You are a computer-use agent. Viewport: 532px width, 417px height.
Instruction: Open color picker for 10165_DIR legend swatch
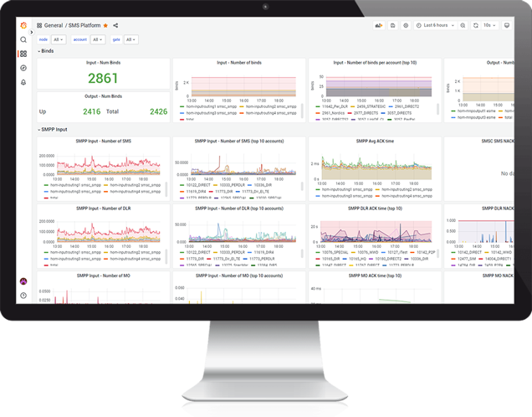click(318, 259)
